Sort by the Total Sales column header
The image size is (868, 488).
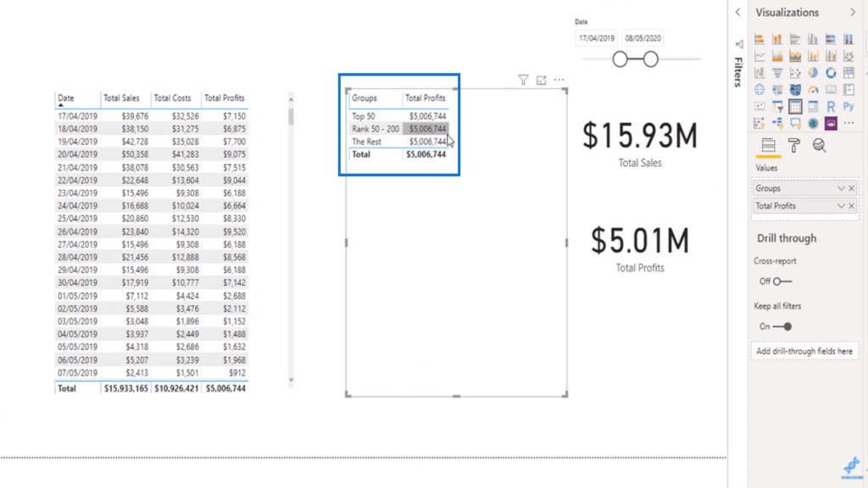[121, 98]
